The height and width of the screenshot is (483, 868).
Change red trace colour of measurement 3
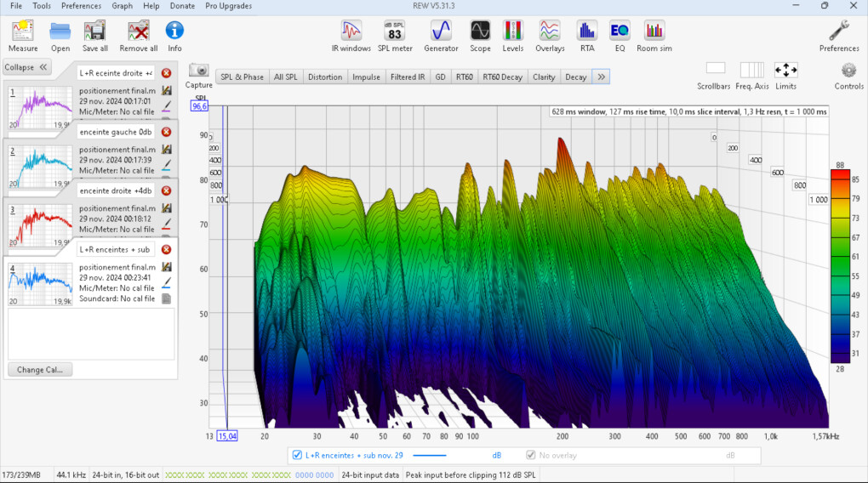(x=166, y=224)
